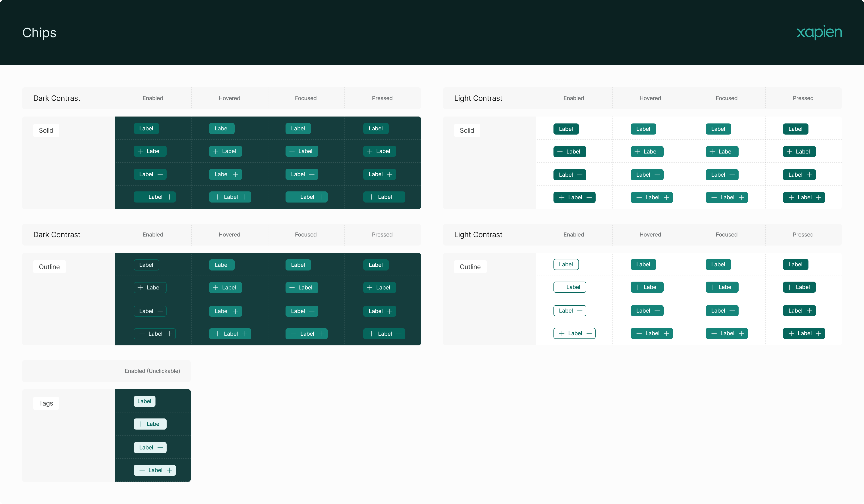Click trailing plus on Dark Solid Pressed double-icon chip
Viewport: 864px width, 504px height.
coord(399,197)
